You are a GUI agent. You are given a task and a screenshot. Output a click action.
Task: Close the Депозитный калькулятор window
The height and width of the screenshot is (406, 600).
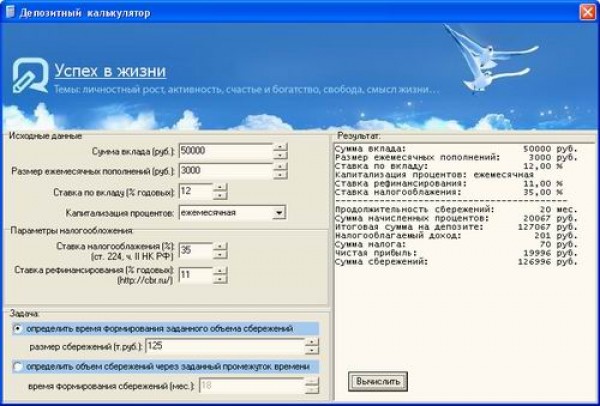coord(587,12)
